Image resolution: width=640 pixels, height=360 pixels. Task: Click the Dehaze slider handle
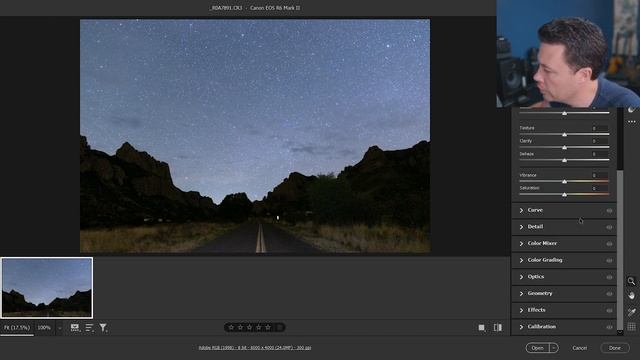tap(564, 160)
